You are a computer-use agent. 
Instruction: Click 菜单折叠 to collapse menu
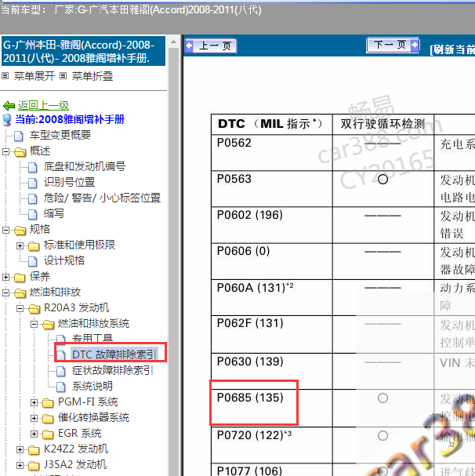click(92, 76)
